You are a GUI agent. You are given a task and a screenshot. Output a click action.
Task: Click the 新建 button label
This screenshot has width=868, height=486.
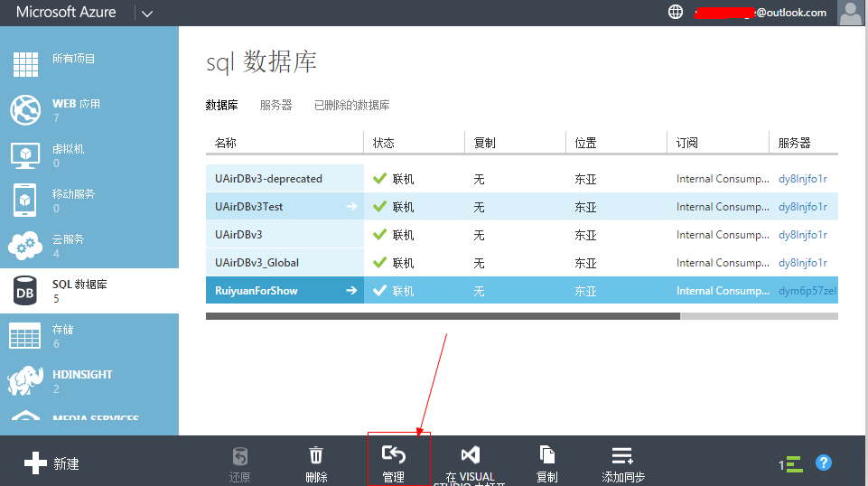click(66, 463)
